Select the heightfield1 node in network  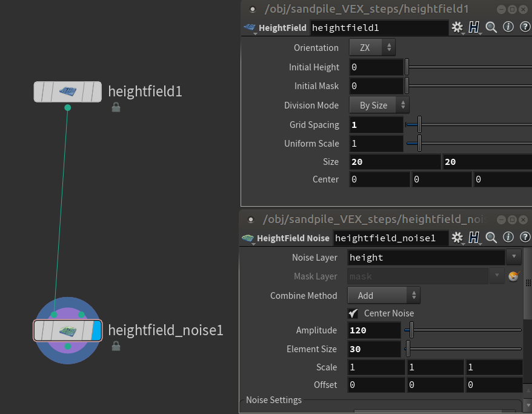(67, 92)
